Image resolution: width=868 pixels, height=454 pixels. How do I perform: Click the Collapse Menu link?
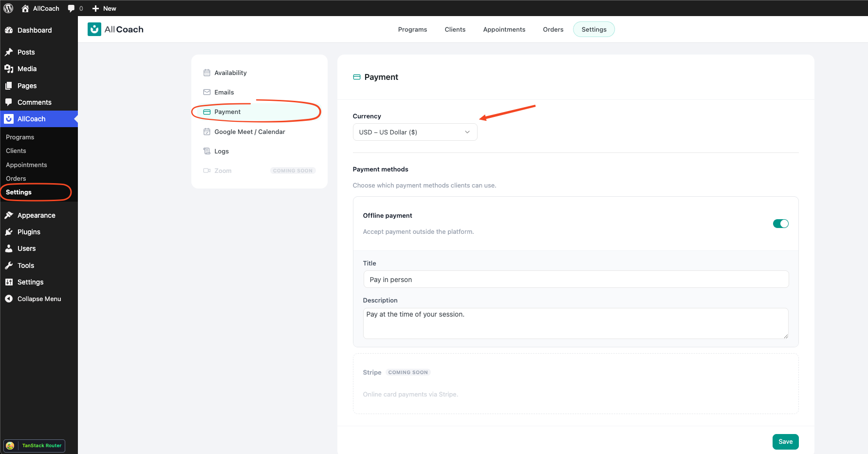(x=39, y=299)
